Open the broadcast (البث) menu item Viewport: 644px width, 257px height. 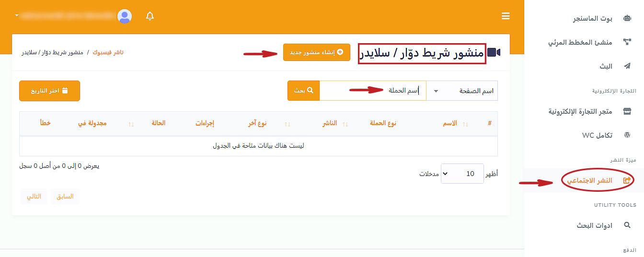click(606, 66)
